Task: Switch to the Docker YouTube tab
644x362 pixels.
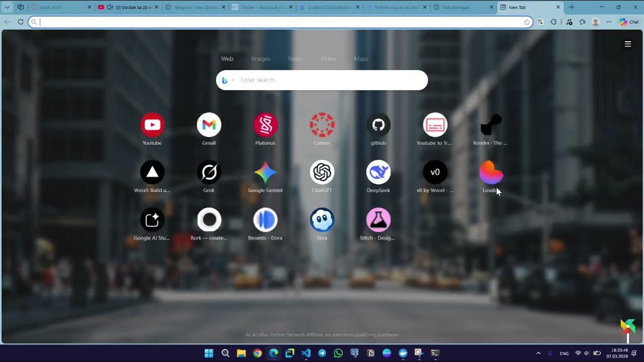Action: pos(128,7)
